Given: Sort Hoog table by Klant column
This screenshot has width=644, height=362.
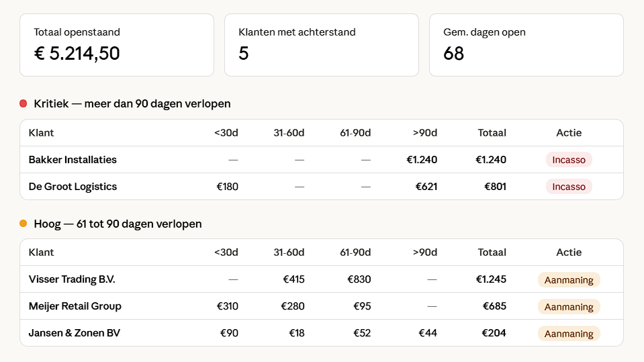Looking at the screenshot, I should coord(42,253).
